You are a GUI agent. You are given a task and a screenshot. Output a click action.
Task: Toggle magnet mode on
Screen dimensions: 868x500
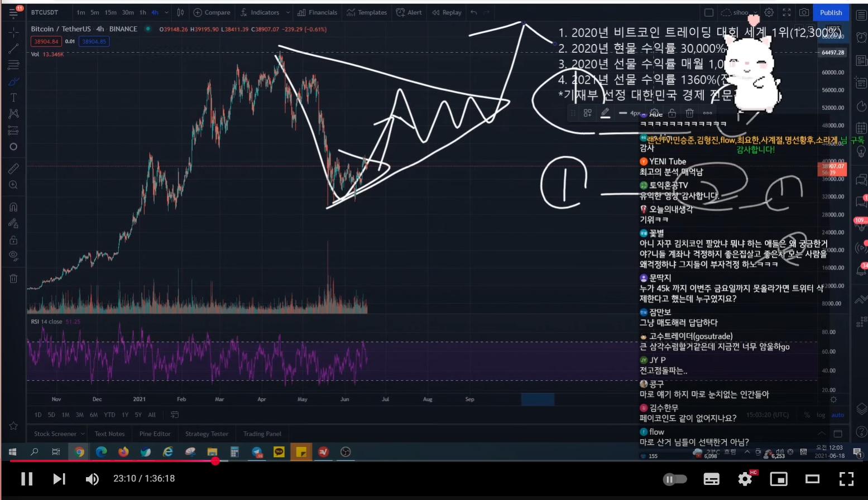coord(13,207)
